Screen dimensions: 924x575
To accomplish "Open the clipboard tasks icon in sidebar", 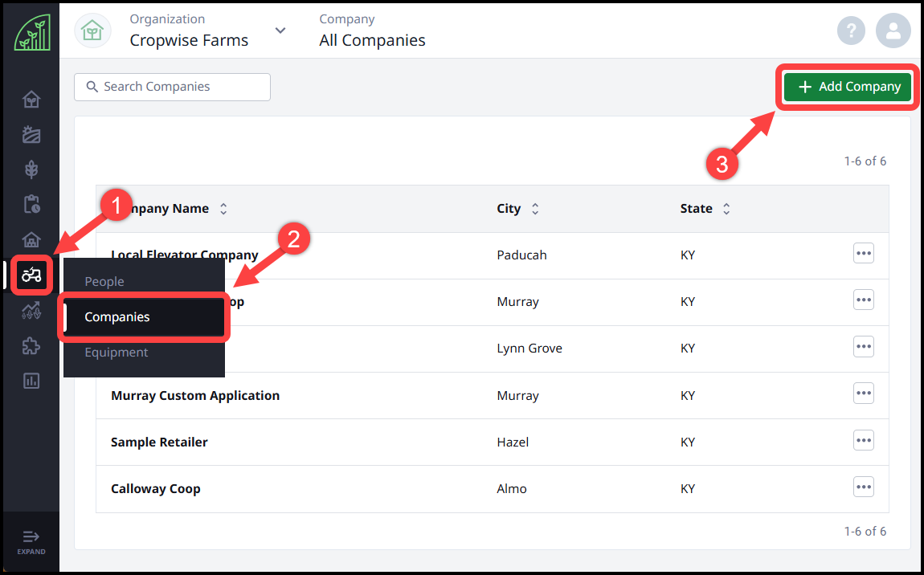I will pos(31,204).
